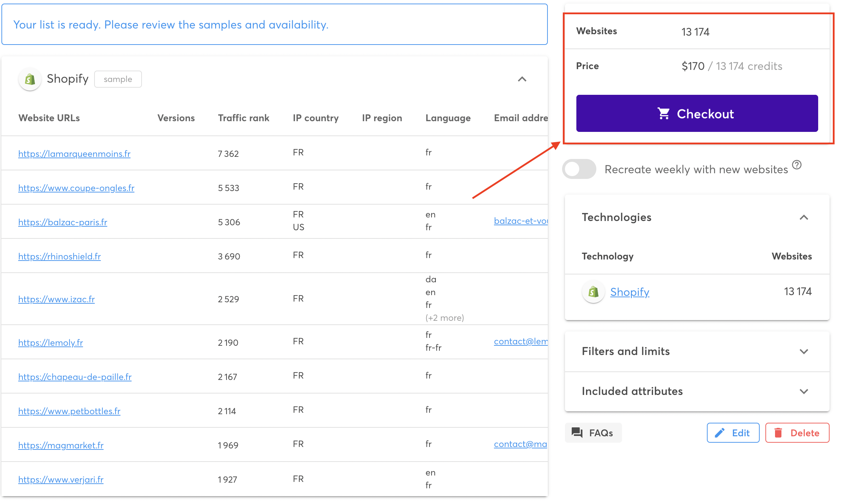This screenshot has width=841, height=504.
Task: Click traffic rank value 2 529
Action: click(229, 299)
